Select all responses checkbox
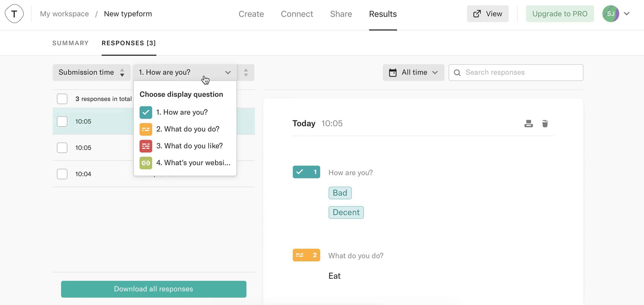 pyautogui.click(x=62, y=99)
